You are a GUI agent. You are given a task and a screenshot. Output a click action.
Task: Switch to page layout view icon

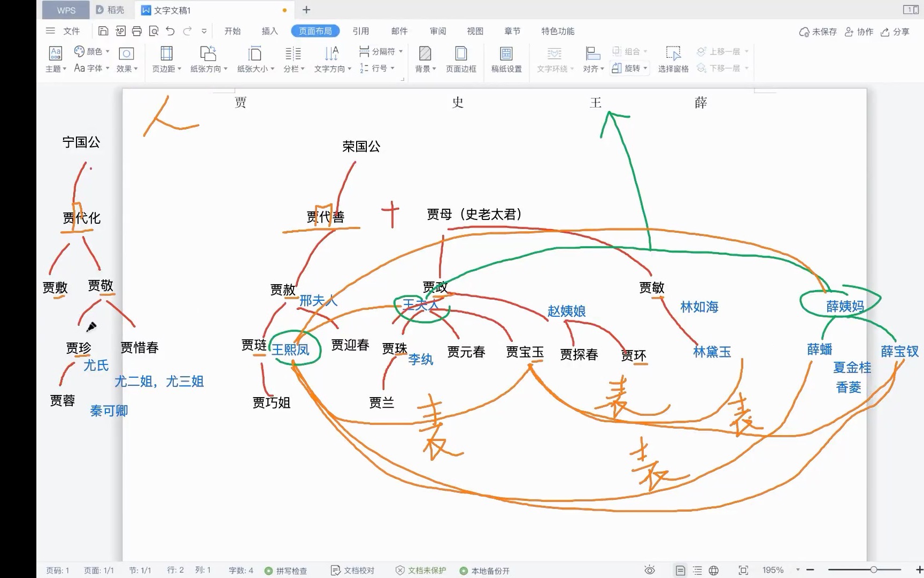680,571
